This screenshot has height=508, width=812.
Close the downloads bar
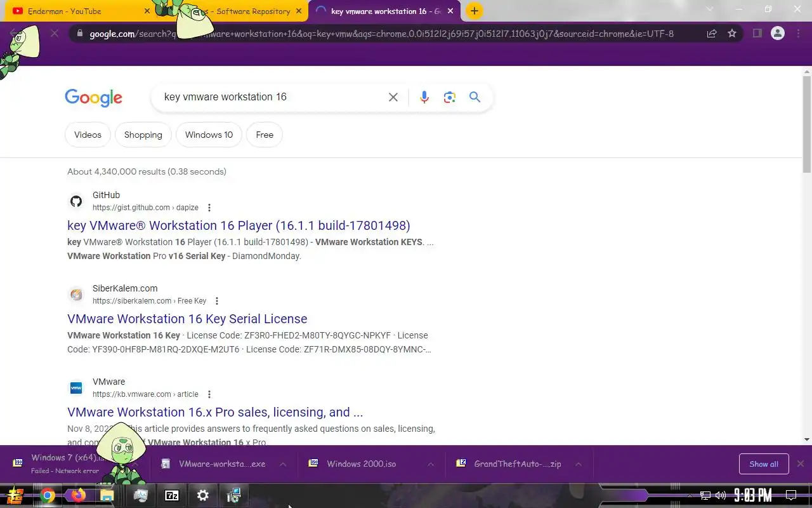click(x=801, y=464)
